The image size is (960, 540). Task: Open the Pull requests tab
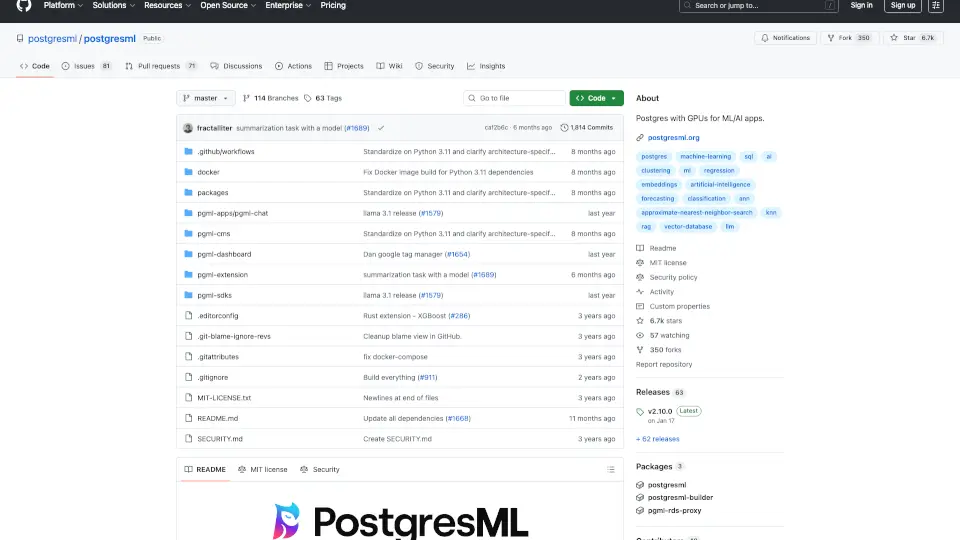(x=161, y=66)
